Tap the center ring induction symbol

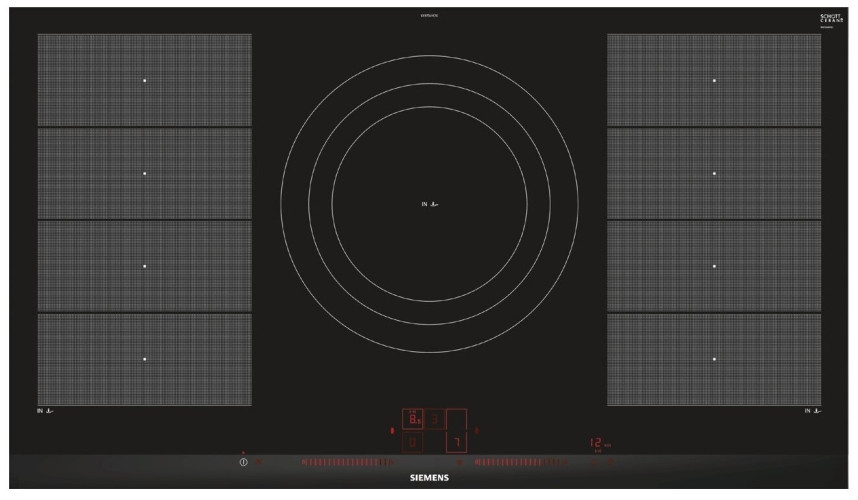click(429, 205)
